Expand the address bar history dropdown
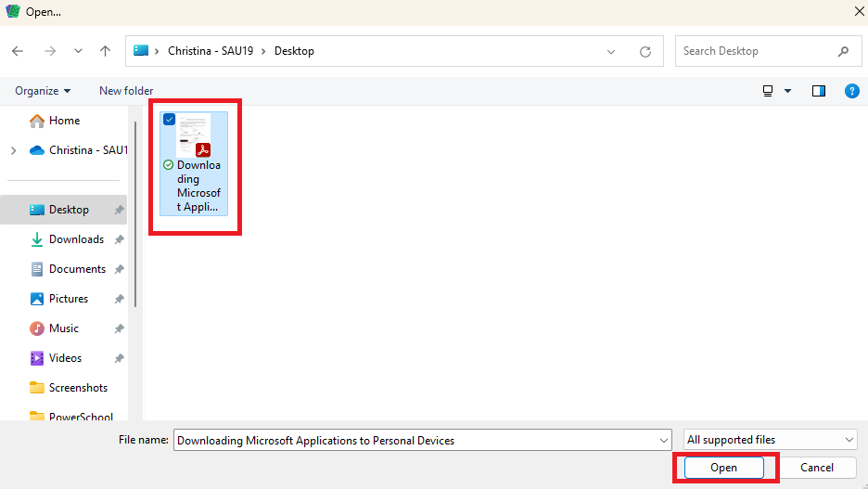This screenshot has height=489, width=868. [x=610, y=52]
